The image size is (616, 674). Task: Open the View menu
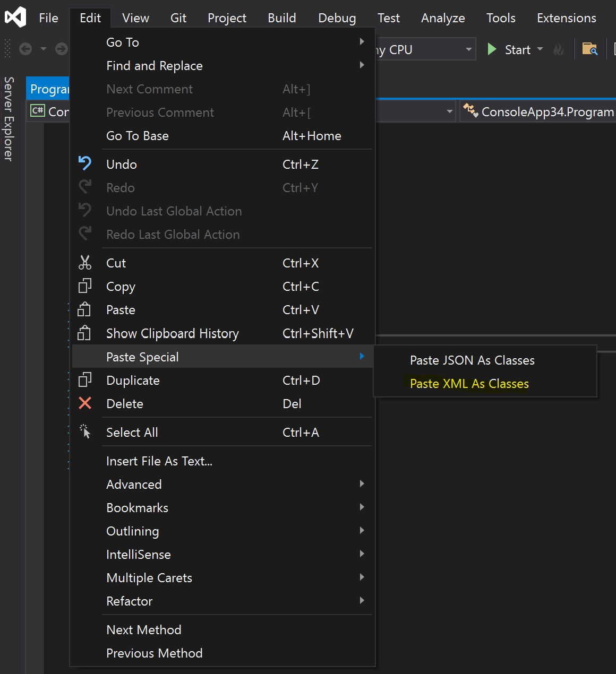pyautogui.click(x=135, y=18)
